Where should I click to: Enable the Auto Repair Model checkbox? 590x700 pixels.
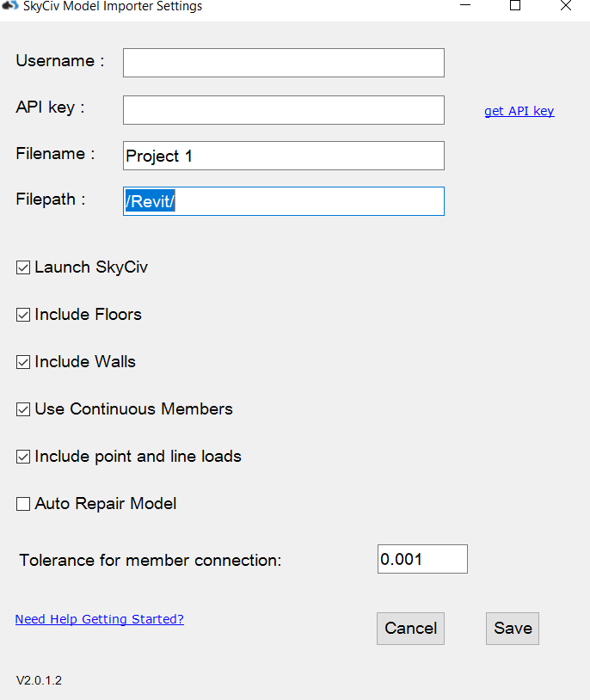coord(23,505)
